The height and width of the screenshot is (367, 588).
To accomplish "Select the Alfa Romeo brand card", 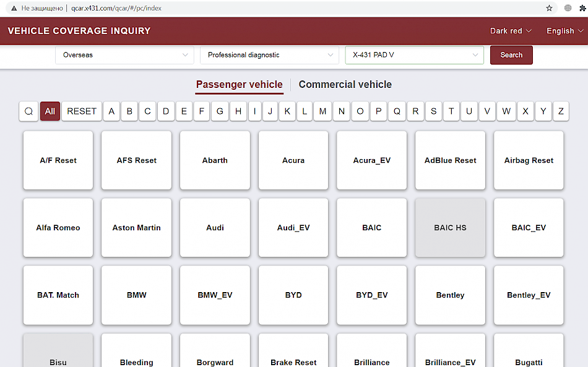I will 58,228.
